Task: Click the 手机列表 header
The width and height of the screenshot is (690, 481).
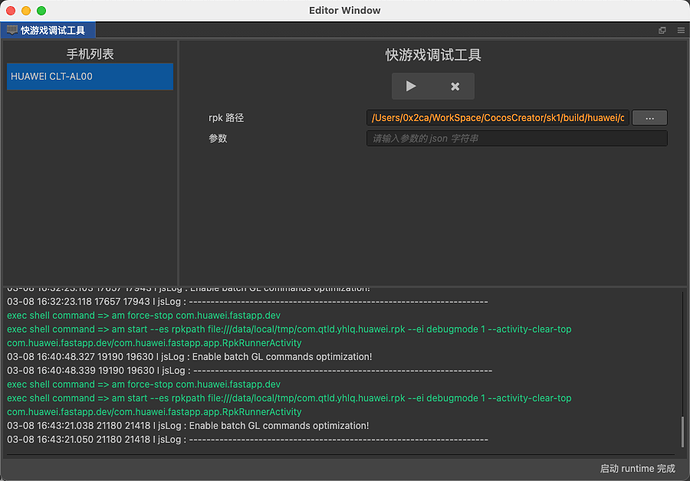Action: [90, 54]
